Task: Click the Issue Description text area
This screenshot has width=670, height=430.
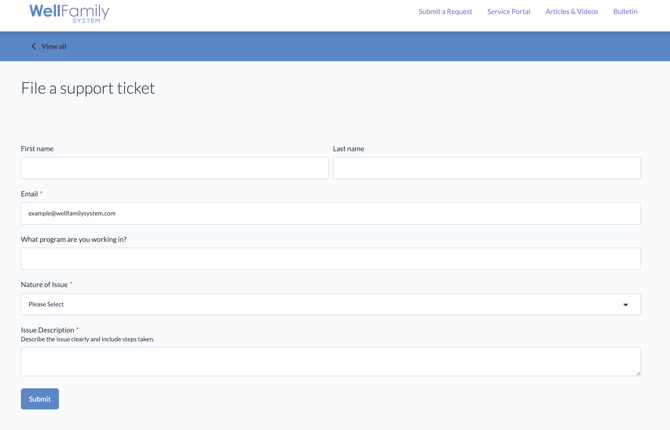Action: point(331,362)
